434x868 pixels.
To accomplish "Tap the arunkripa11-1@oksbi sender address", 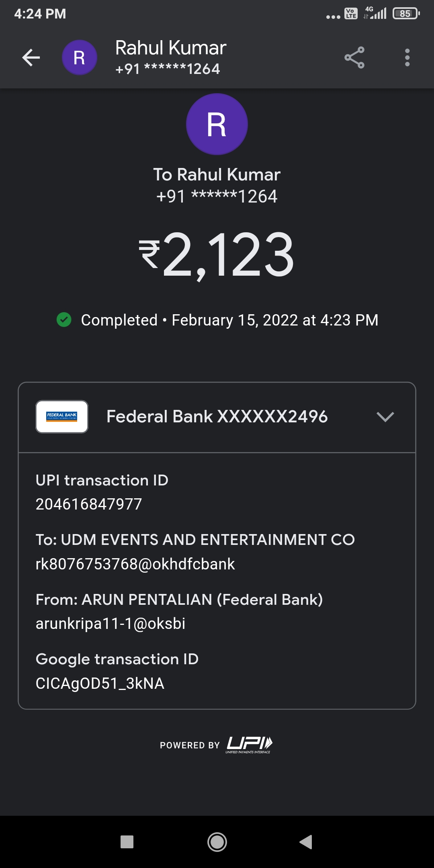I will pos(111,623).
